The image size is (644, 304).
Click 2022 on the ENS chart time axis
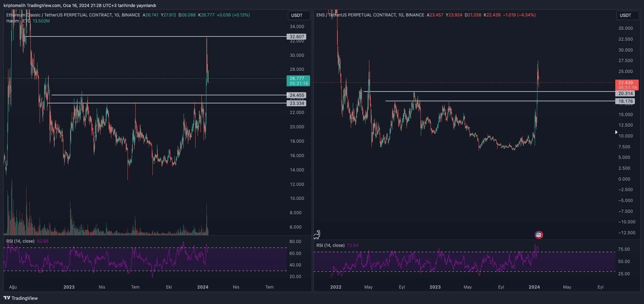tap(336, 287)
